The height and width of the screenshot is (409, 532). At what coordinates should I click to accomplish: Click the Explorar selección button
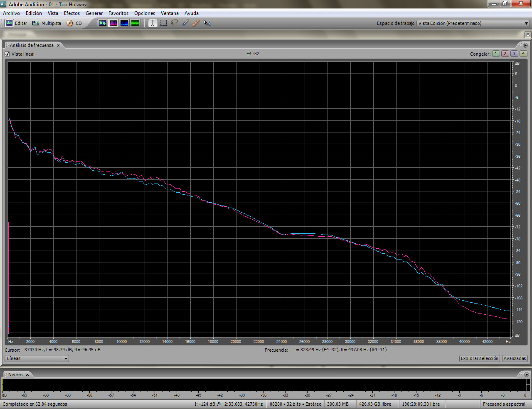(479, 358)
